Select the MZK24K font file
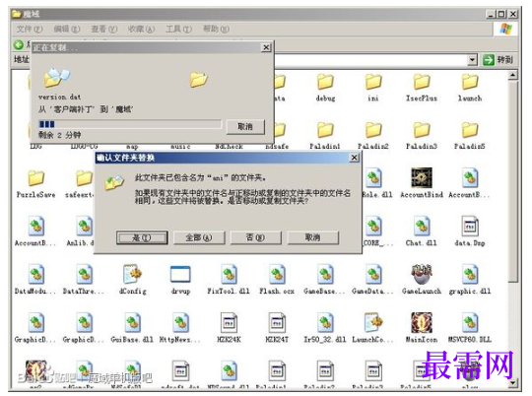Screen dimensions: 532x396 [229, 322]
